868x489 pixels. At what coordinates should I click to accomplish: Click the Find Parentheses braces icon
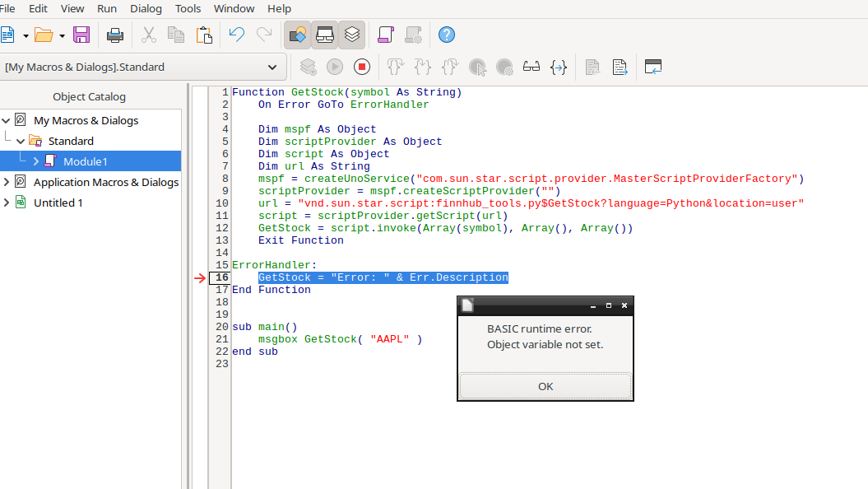559,68
